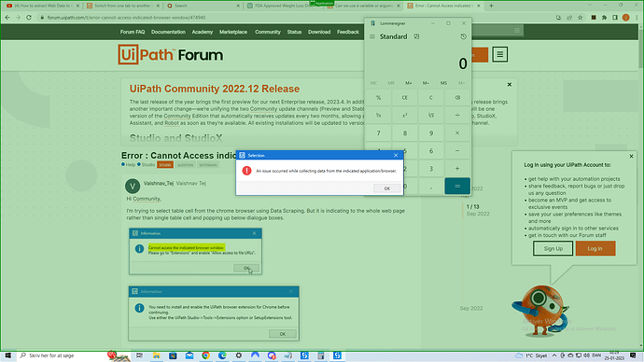
Task: Click the 6 key in Calculator
Action: tap(431, 150)
